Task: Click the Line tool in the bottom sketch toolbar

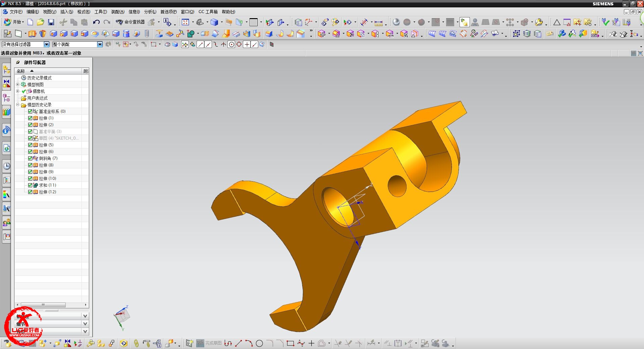Action: click(x=238, y=343)
